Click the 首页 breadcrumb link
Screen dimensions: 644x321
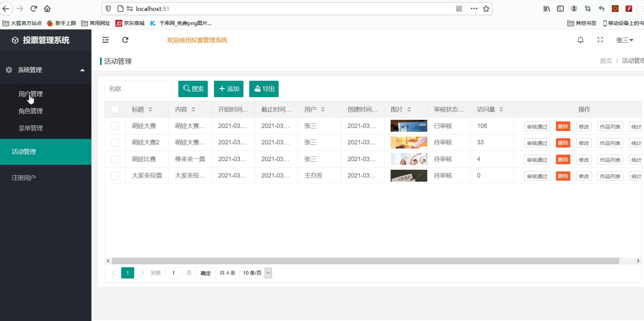click(606, 61)
